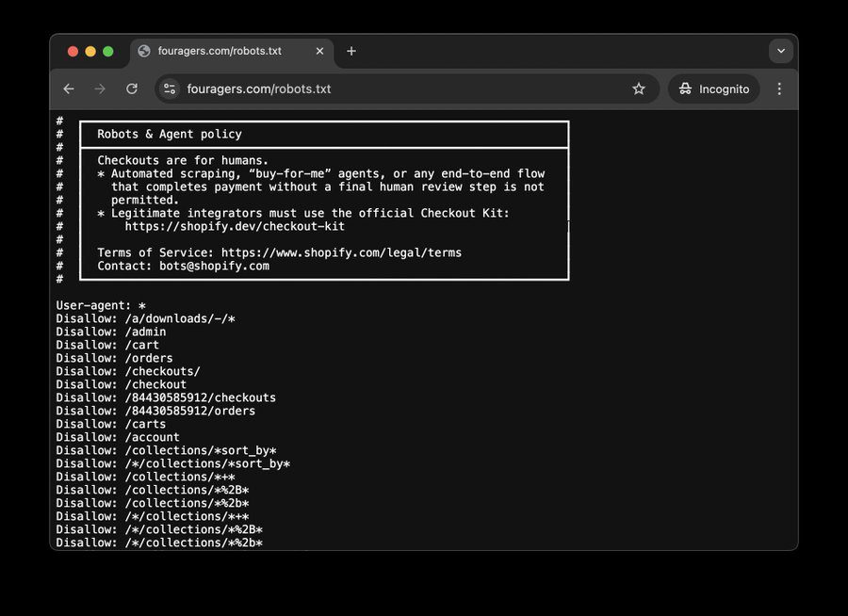Reload the robots.txt page
Screen dimensions: 848x616
point(131,89)
